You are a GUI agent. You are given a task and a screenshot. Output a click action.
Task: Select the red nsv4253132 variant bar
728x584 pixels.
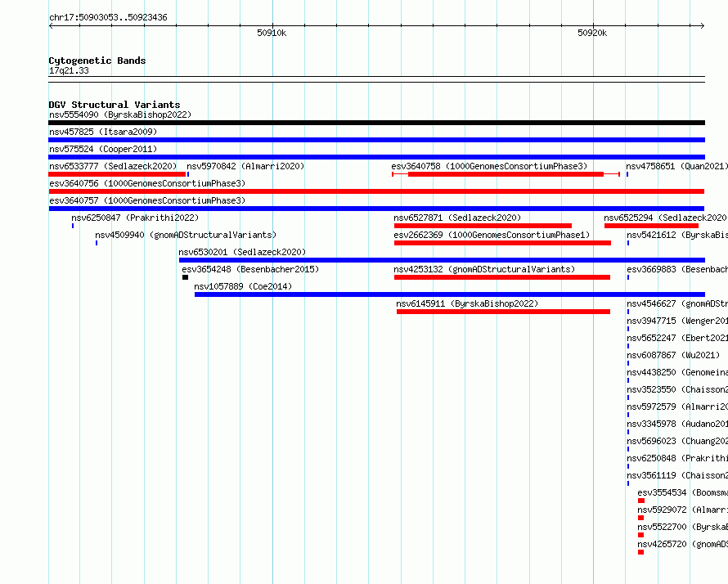[502, 277]
